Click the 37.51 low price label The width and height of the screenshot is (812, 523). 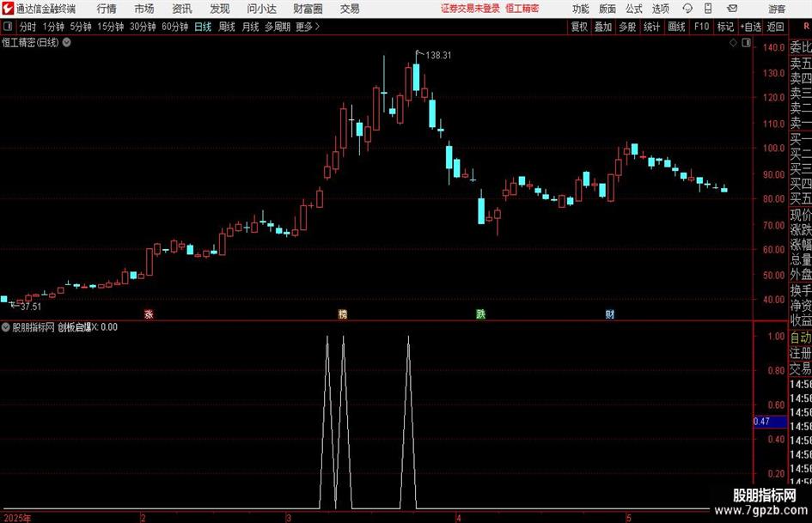tap(31, 307)
